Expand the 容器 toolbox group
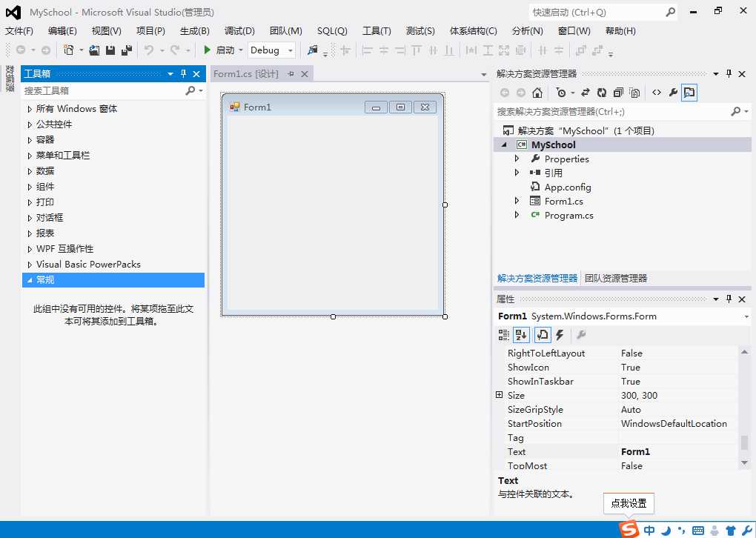 pos(30,140)
